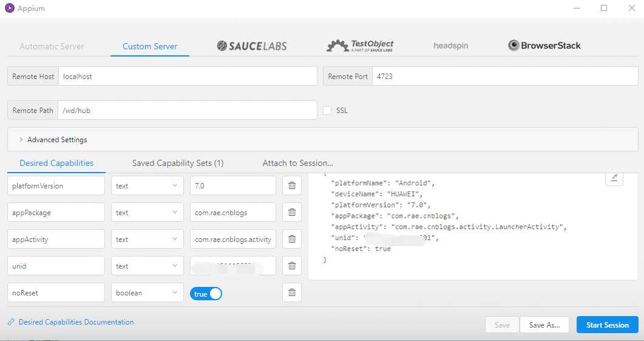Delete the noReset capability row

coord(292,292)
